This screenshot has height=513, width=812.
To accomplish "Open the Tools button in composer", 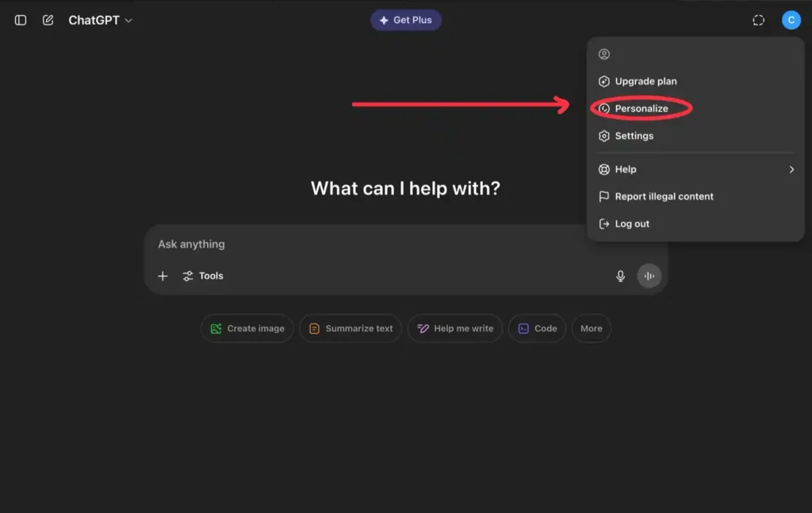I will 203,276.
